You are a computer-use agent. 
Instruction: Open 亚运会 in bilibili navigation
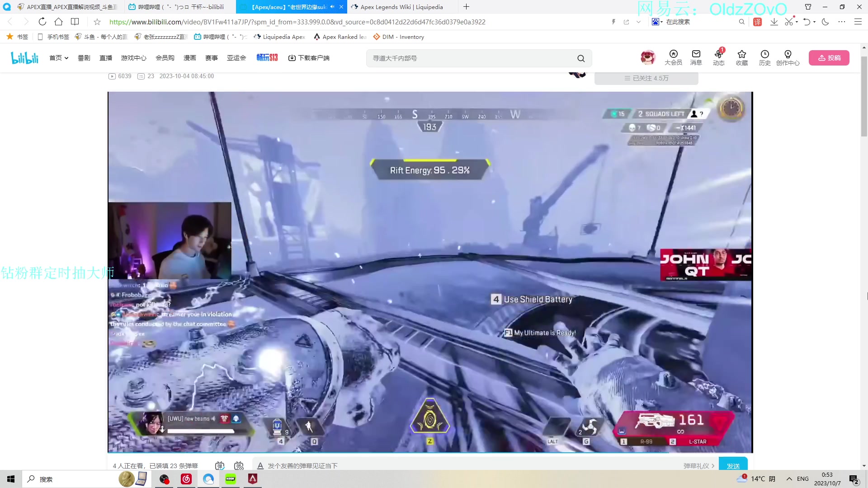236,58
